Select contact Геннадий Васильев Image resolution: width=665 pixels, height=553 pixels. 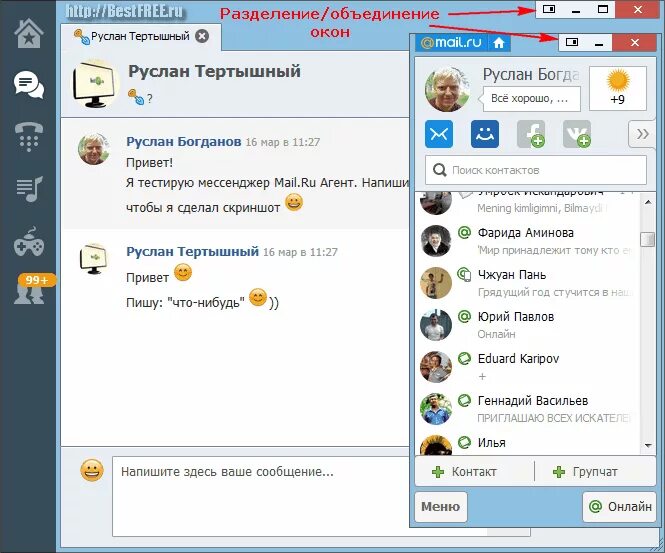coord(528,409)
